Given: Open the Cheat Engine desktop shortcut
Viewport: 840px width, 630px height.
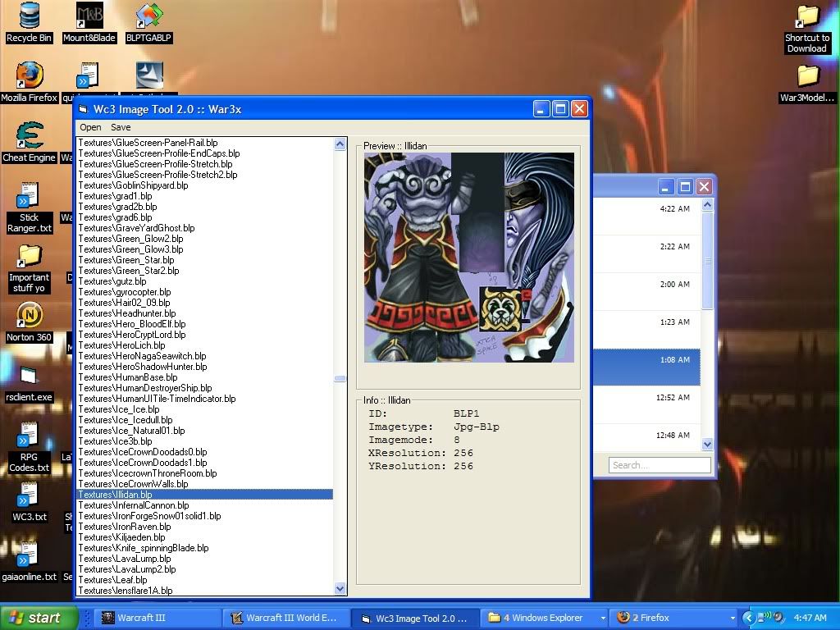Looking at the screenshot, I should click(x=29, y=142).
